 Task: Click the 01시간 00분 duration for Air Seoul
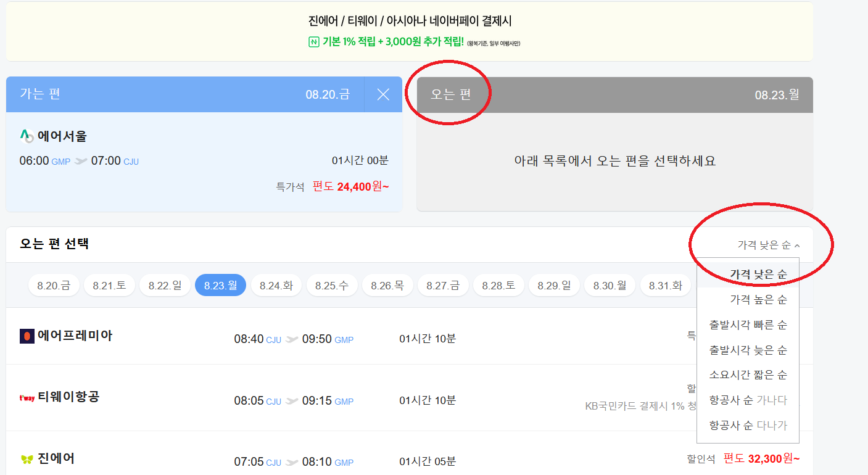pyautogui.click(x=360, y=161)
